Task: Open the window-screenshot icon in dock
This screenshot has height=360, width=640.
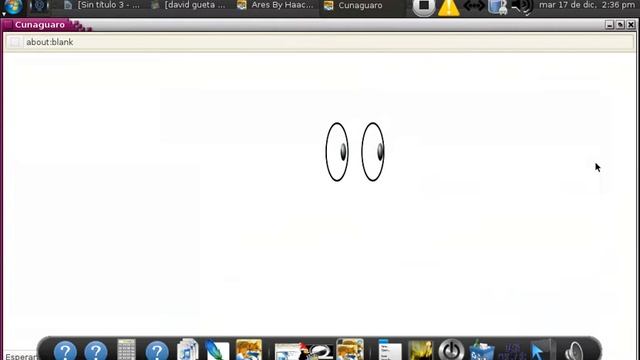Action: (288, 351)
